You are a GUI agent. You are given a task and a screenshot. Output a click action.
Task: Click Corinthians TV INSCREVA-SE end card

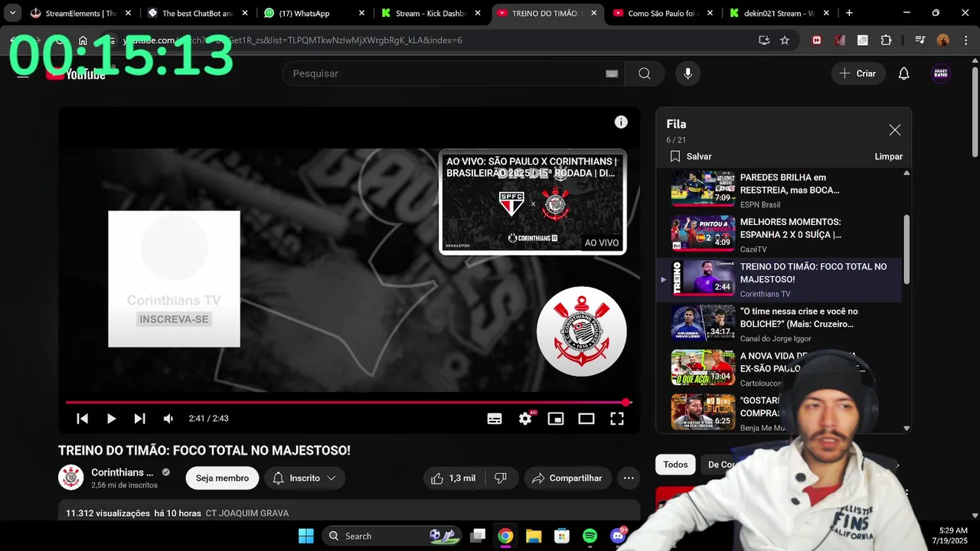pyautogui.click(x=174, y=279)
